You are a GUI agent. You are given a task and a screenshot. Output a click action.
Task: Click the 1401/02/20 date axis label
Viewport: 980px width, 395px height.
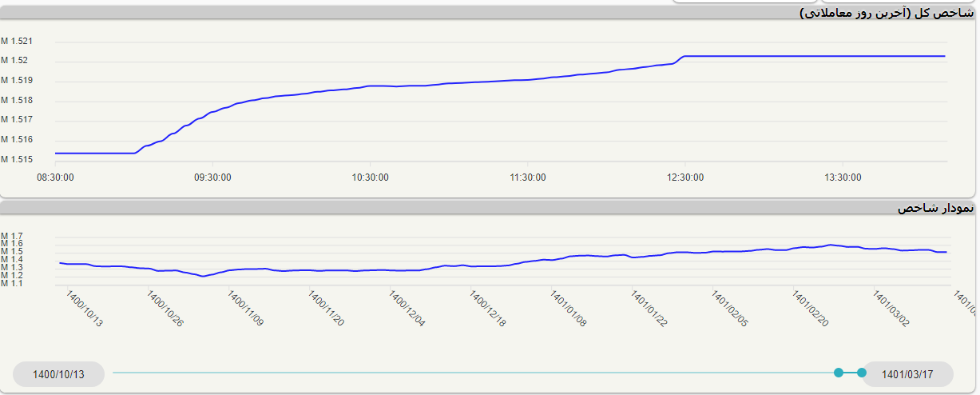[810, 309]
